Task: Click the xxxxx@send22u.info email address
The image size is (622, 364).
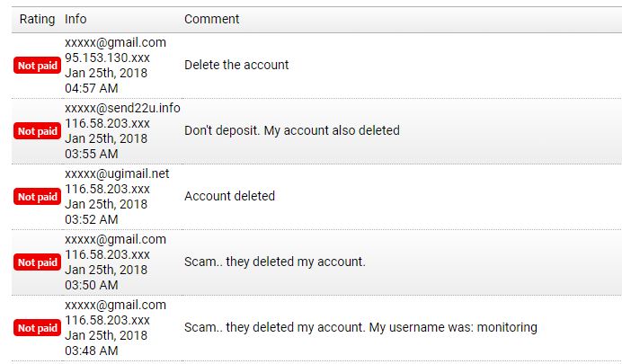Action: pyautogui.click(x=122, y=108)
